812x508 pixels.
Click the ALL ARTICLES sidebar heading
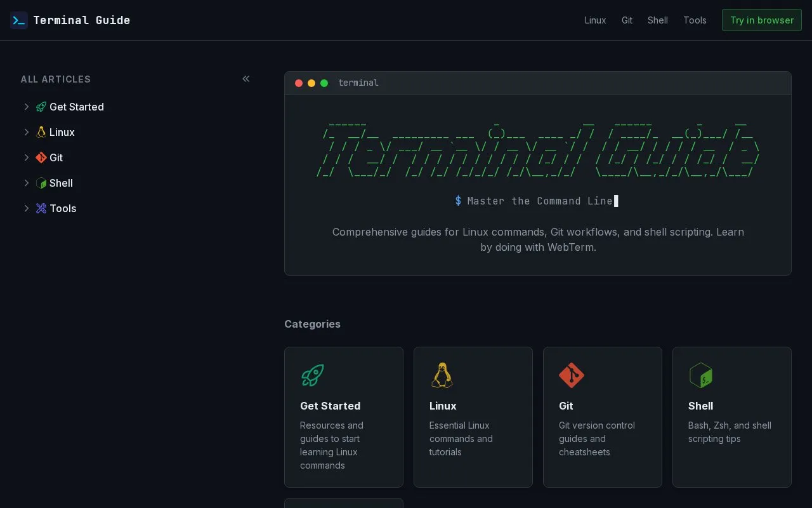[x=56, y=79]
